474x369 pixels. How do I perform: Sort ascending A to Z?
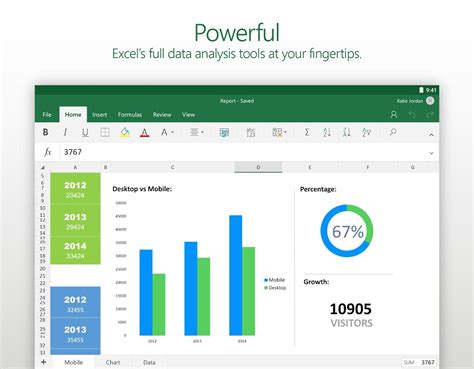(x=327, y=132)
